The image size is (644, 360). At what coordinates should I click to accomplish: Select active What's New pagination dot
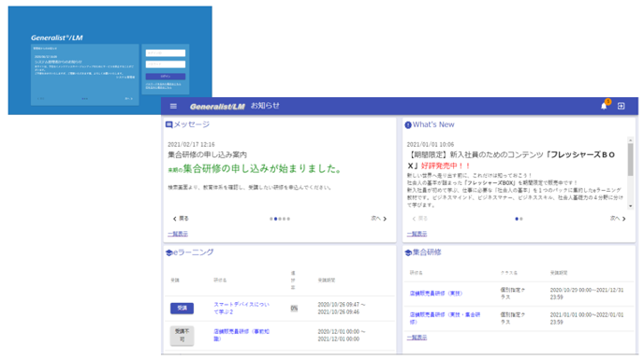pyautogui.click(x=517, y=219)
